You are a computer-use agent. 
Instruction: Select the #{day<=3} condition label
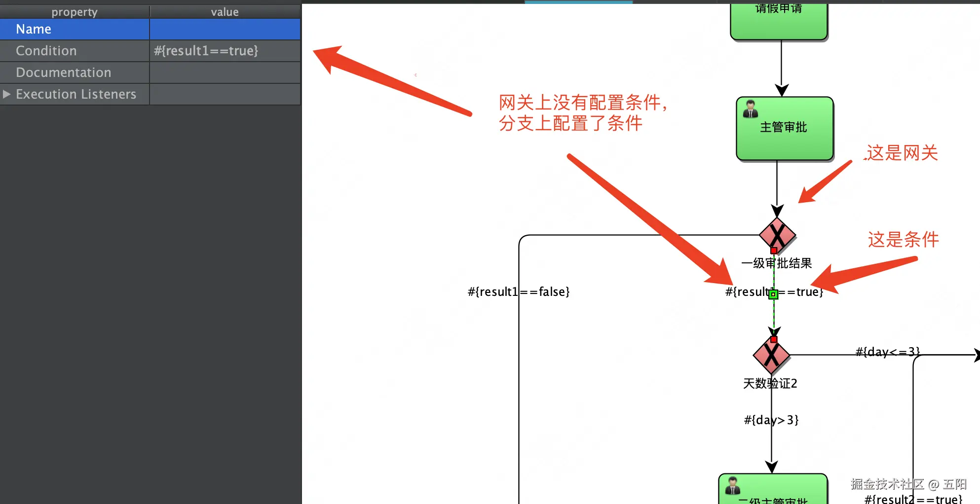click(888, 352)
